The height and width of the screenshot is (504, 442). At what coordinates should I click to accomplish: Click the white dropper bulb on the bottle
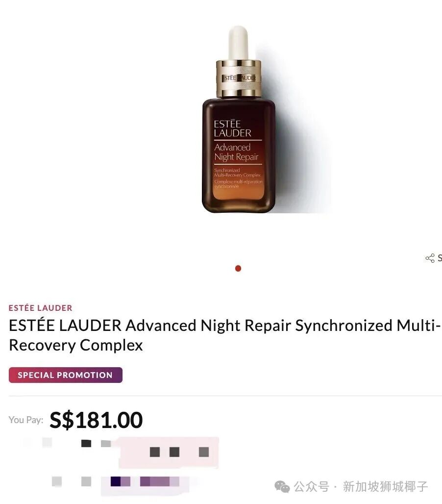(x=238, y=43)
